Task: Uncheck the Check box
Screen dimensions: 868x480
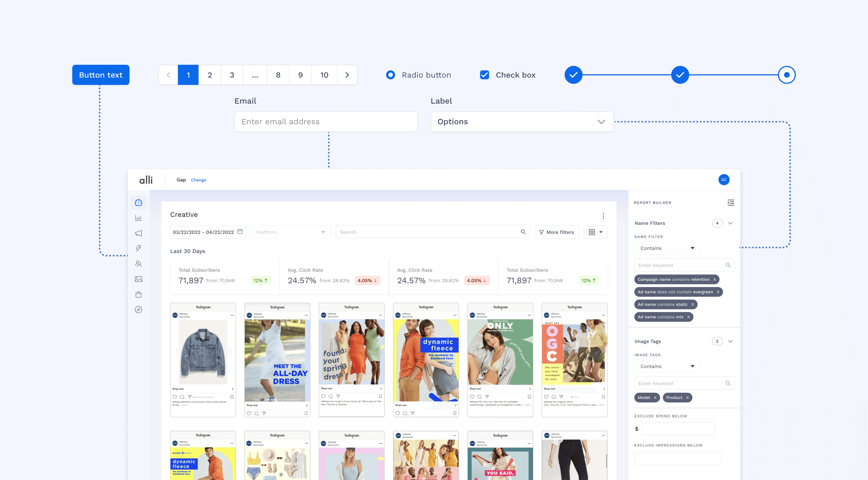Action: pos(484,75)
